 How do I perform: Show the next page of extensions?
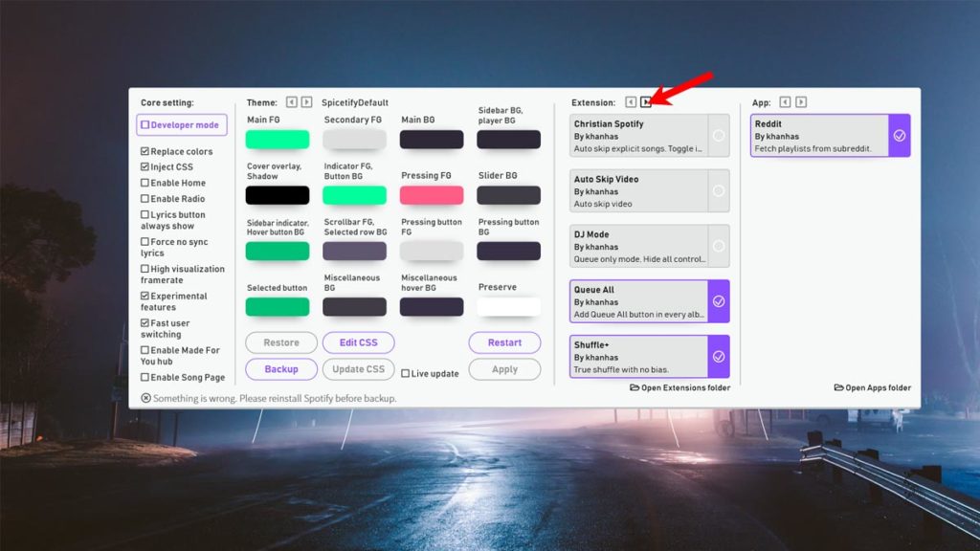tap(646, 101)
